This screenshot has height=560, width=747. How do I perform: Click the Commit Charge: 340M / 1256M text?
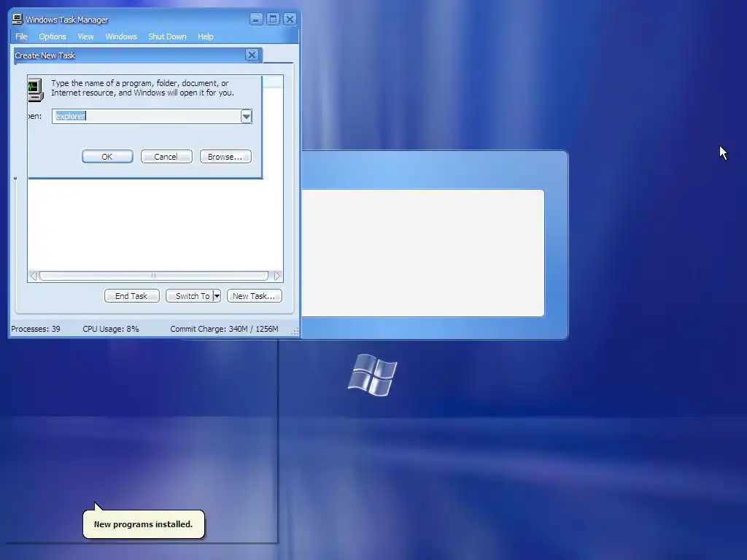tap(224, 329)
